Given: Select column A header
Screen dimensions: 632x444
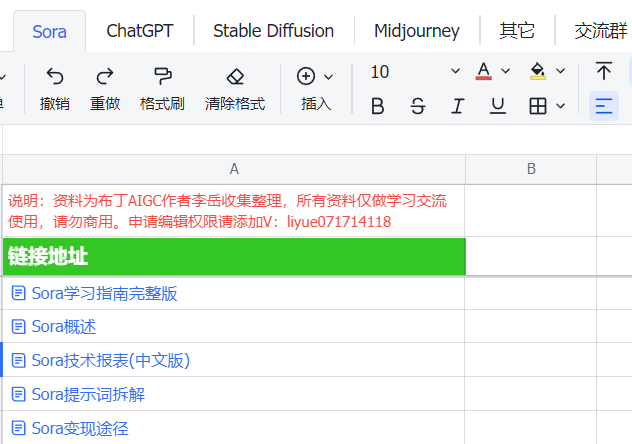Looking at the screenshot, I should pos(234,169).
